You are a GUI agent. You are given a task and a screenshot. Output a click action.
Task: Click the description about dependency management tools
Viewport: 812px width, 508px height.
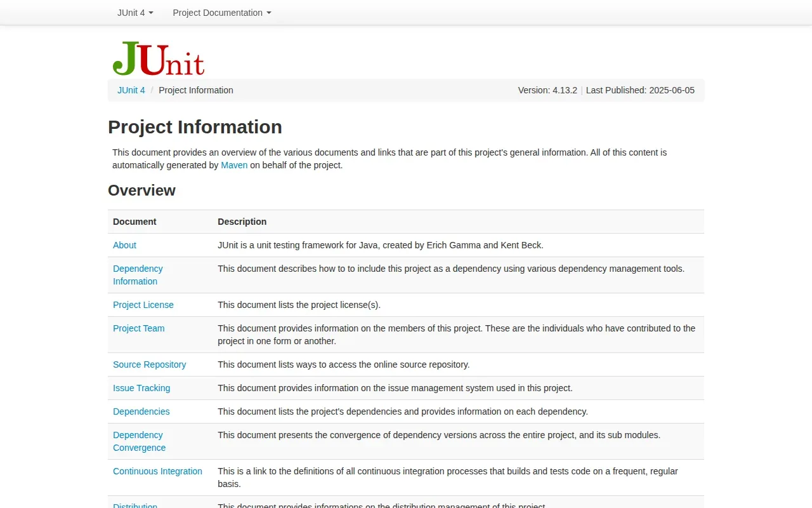coord(451,269)
